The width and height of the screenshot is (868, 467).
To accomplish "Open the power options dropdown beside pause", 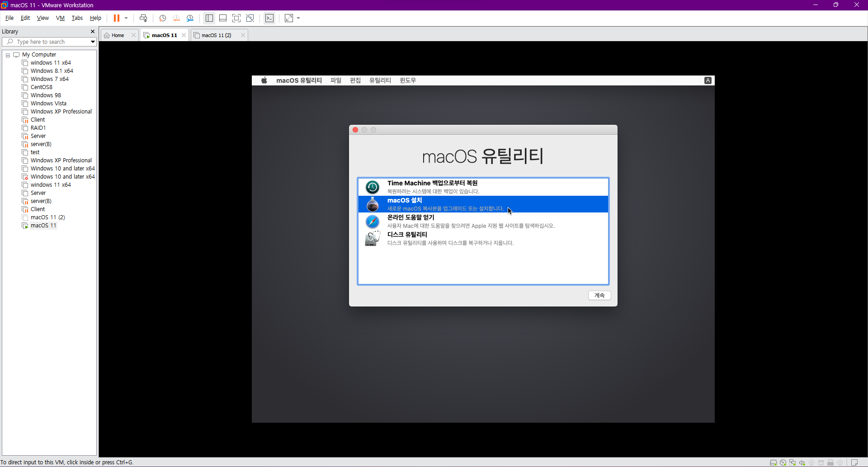I will point(126,18).
